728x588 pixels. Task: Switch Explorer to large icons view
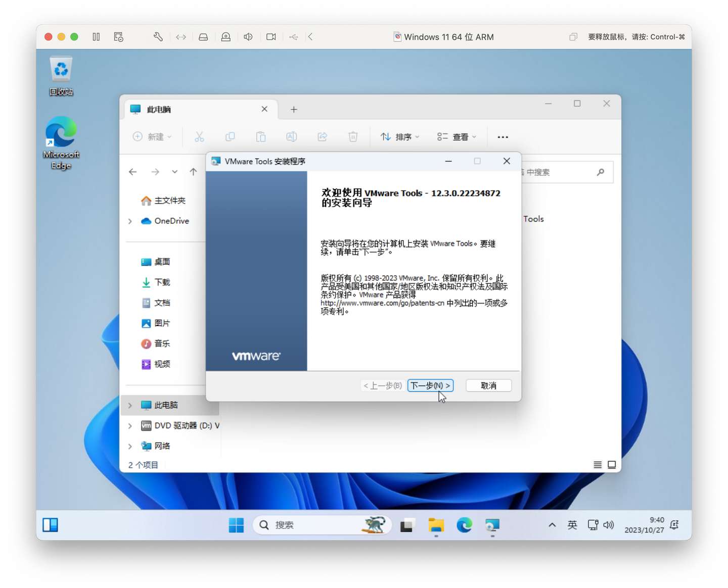click(x=612, y=465)
